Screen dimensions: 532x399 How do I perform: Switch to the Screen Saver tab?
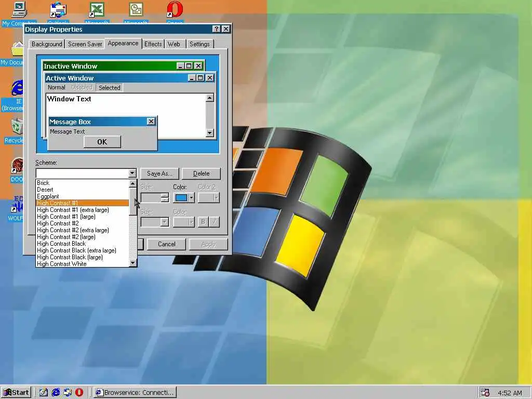(x=85, y=44)
